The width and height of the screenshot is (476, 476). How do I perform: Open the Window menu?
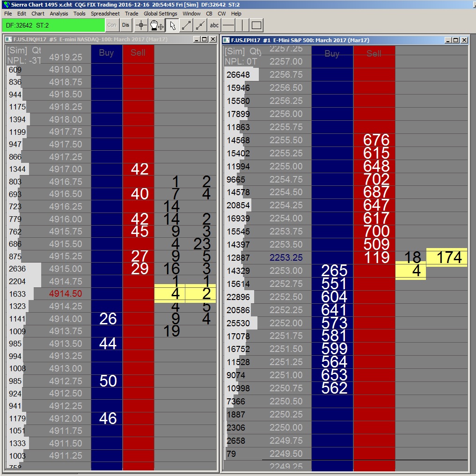[x=191, y=14]
